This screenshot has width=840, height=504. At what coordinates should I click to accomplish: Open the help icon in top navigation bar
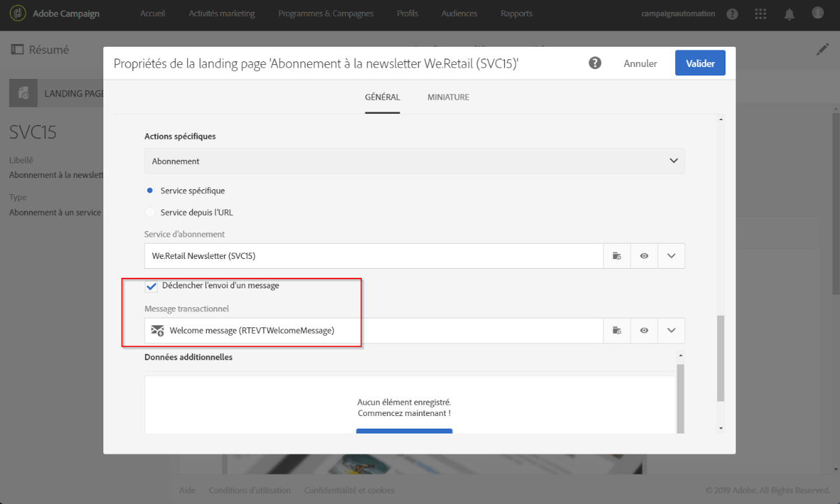point(732,14)
